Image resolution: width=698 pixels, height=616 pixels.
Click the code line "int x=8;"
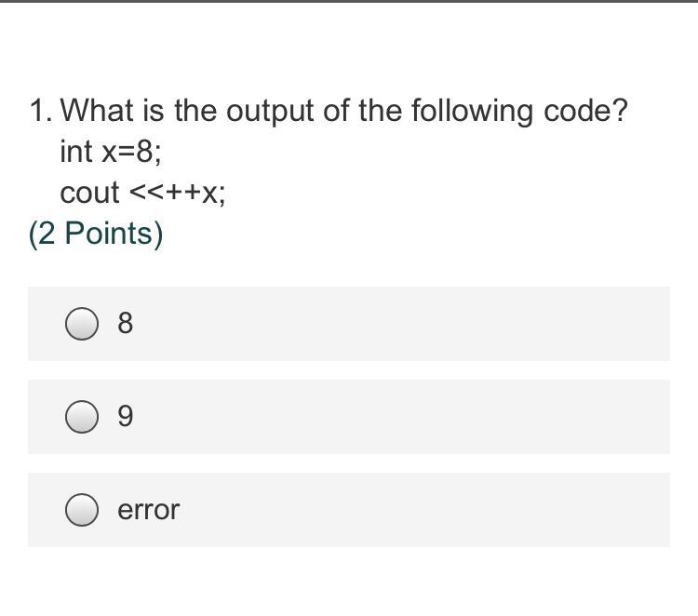point(111,152)
